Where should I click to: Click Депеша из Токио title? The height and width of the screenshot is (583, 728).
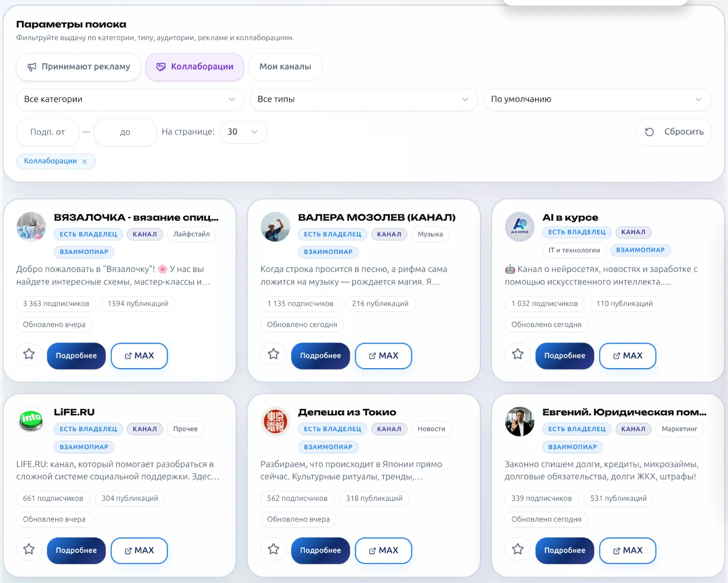pos(347,412)
